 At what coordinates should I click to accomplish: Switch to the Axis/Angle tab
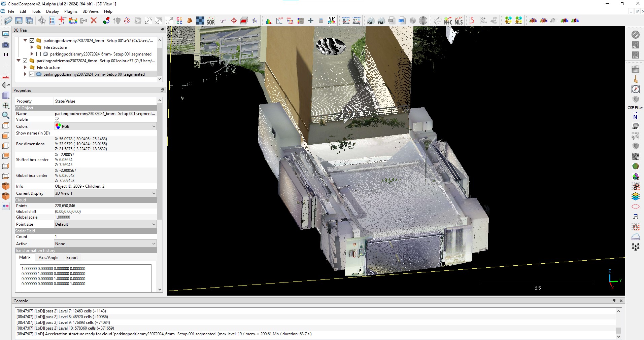click(x=48, y=258)
